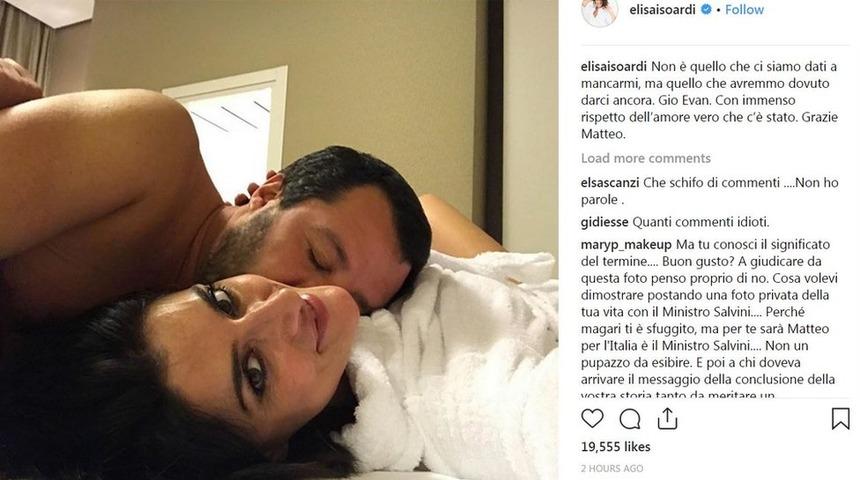This screenshot has height=480, width=860.
Task: Open the comment bubble icon
Action: [x=630, y=419]
